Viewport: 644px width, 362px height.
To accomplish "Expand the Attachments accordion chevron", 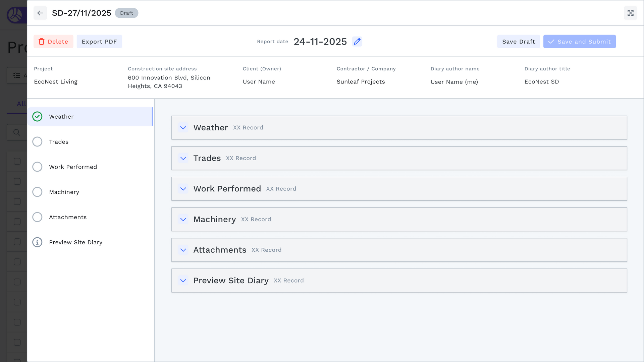I will pos(183,250).
